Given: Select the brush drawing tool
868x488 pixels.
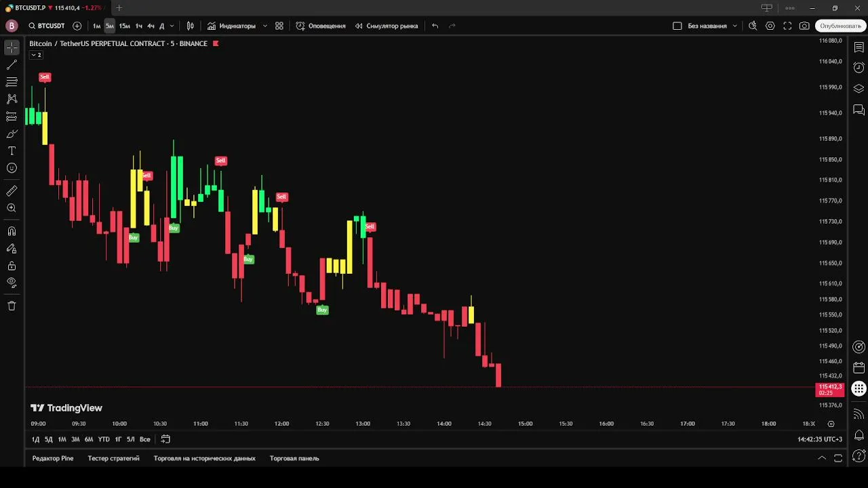Looking at the screenshot, I should 12,134.
